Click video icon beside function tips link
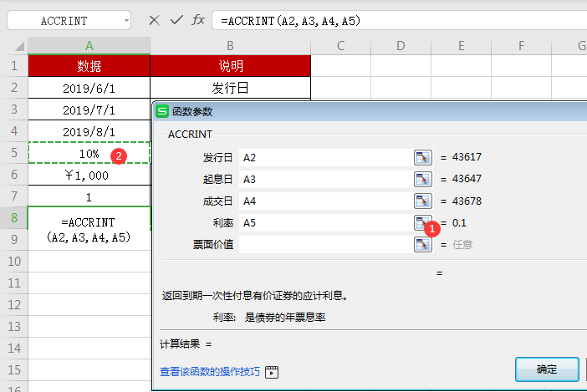The width and height of the screenshot is (587, 392). [x=271, y=372]
